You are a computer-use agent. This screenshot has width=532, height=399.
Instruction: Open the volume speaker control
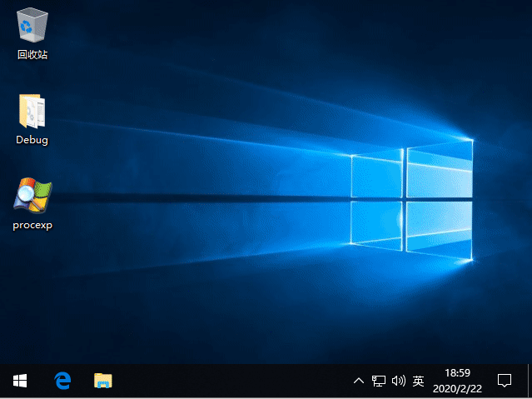(x=399, y=381)
